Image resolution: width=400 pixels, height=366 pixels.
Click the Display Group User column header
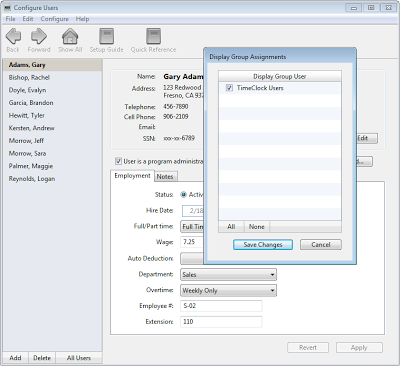pyautogui.click(x=280, y=77)
